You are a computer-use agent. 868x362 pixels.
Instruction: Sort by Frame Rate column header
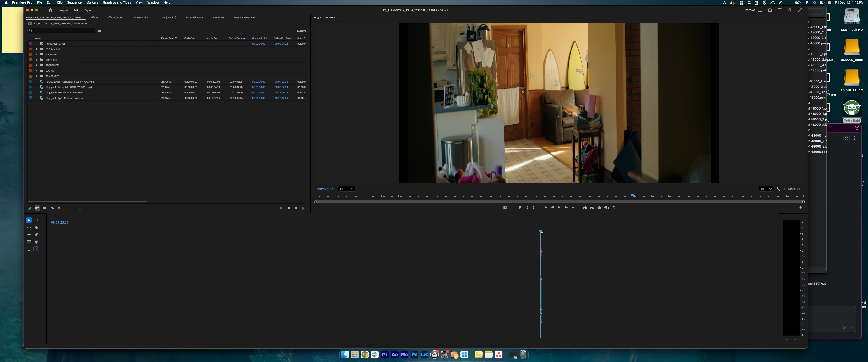click(x=167, y=38)
